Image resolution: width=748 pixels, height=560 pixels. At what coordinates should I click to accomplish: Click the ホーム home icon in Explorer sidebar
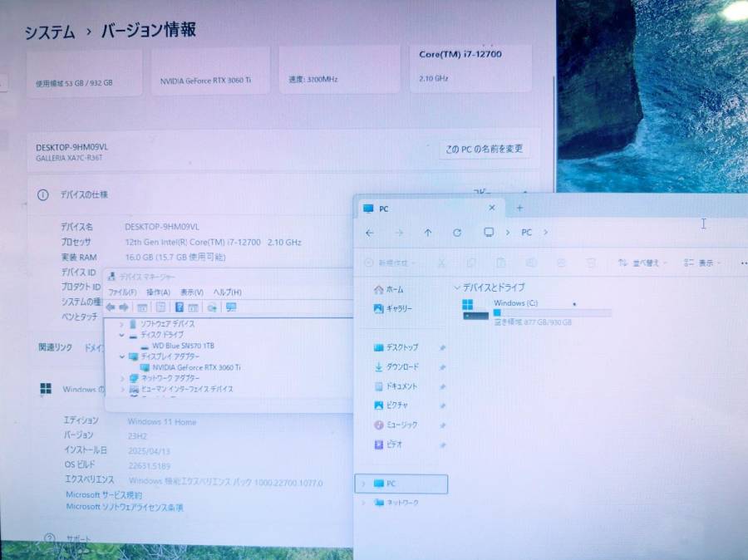point(379,289)
